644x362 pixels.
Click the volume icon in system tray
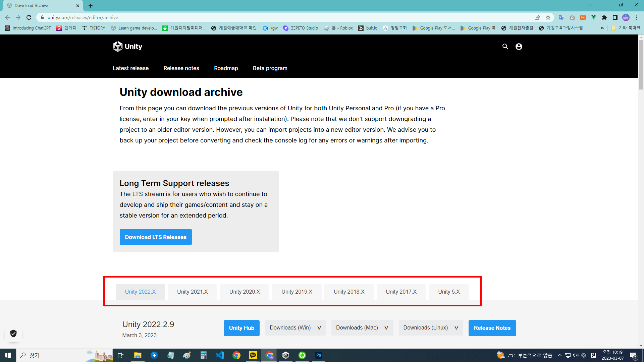point(576,355)
